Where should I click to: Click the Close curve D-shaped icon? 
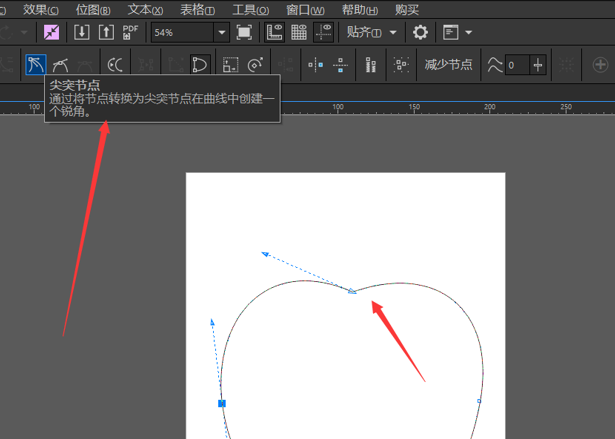point(199,65)
